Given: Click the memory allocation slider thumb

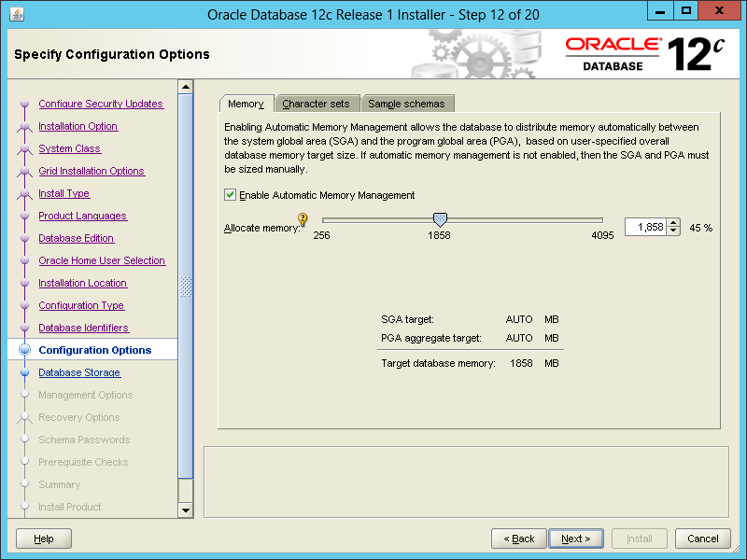Looking at the screenshot, I should tap(440, 219).
